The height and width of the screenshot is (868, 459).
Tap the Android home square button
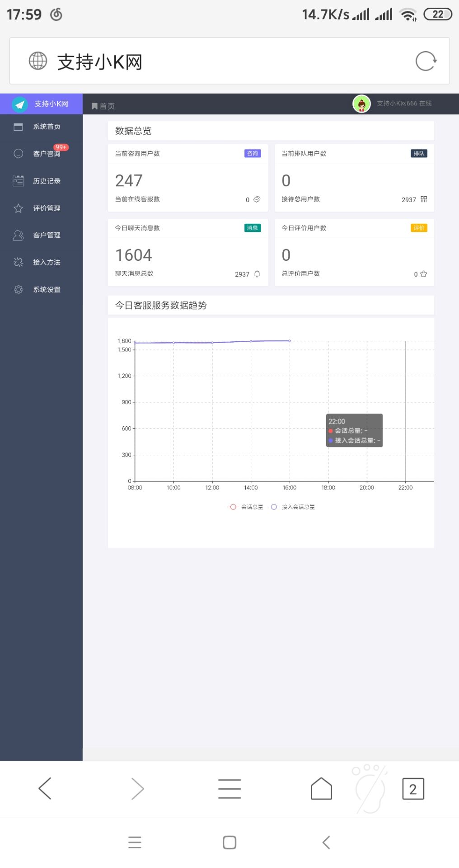229,842
